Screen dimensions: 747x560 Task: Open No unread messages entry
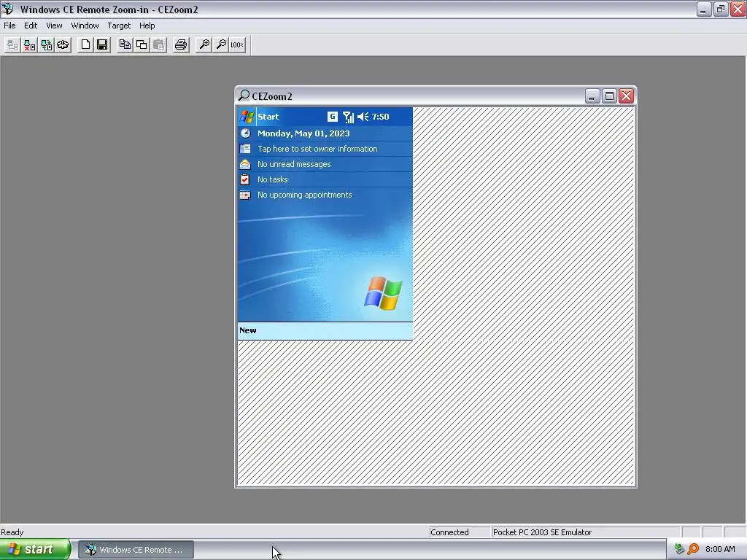pyautogui.click(x=294, y=164)
